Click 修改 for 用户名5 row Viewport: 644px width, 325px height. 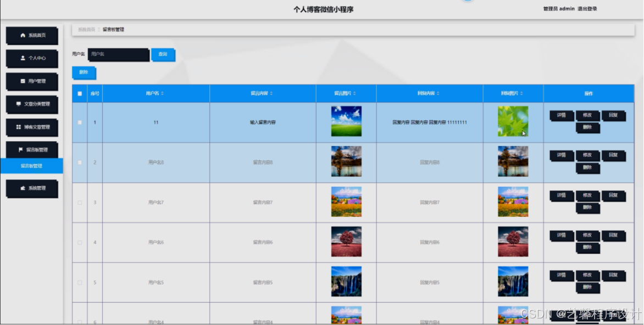pos(587,276)
